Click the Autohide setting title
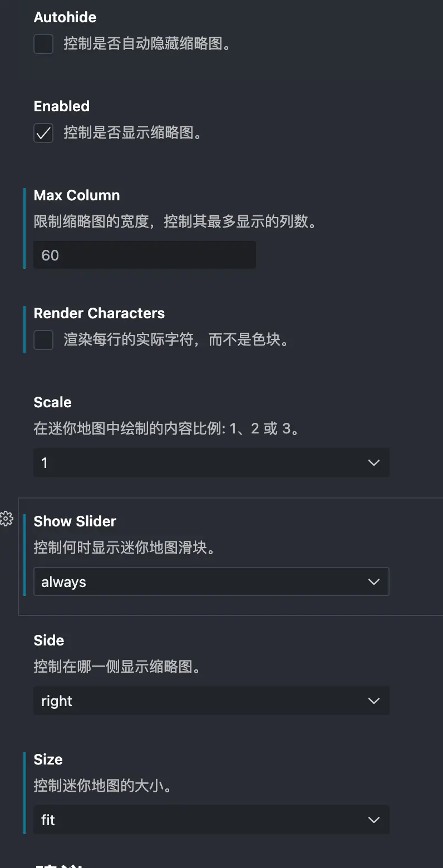The height and width of the screenshot is (868, 443). tap(65, 17)
